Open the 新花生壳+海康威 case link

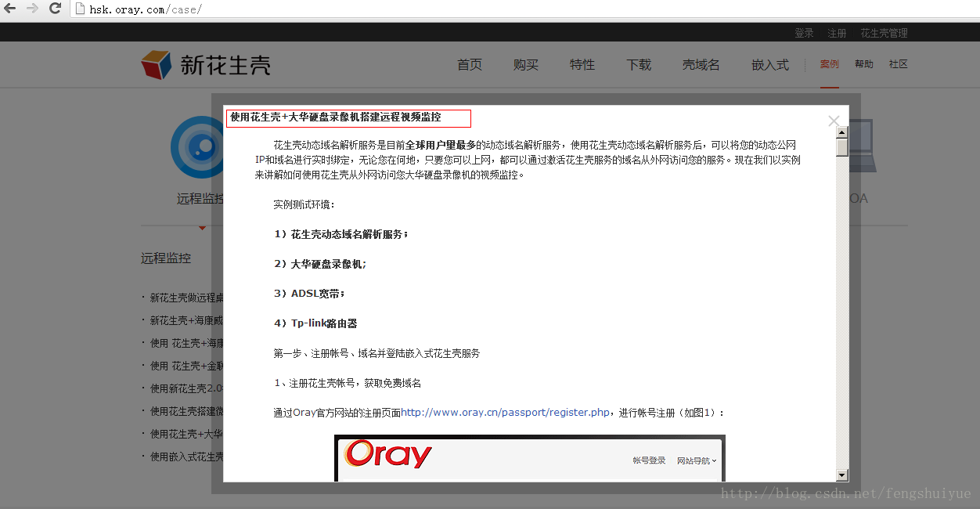[187, 320]
